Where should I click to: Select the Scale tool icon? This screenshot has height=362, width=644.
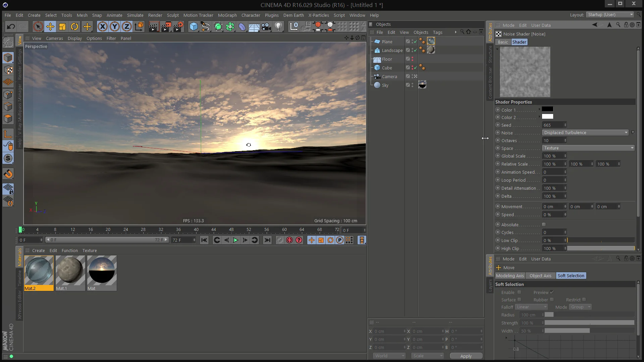point(62,26)
